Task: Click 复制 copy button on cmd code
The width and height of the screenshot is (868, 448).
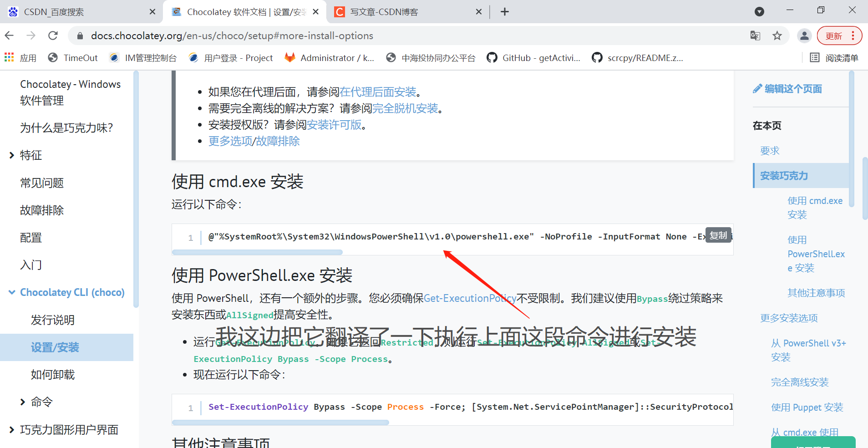Action: coord(718,235)
